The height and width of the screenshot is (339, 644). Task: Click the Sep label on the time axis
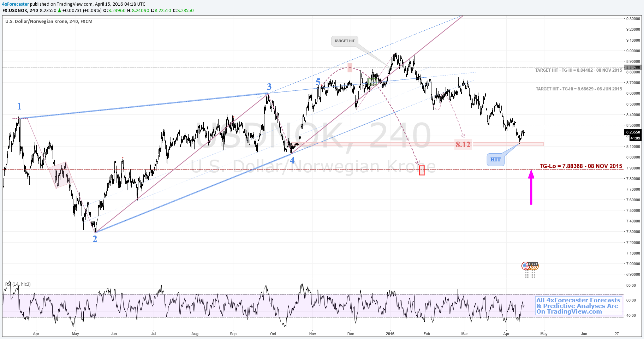click(233, 334)
